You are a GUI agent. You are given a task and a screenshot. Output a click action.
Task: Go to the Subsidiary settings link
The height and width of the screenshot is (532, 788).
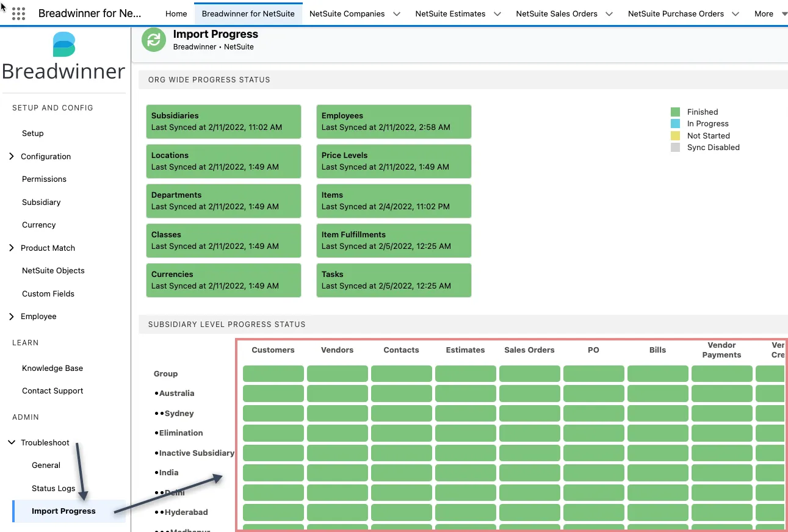pyautogui.click(x=42, y=202)
